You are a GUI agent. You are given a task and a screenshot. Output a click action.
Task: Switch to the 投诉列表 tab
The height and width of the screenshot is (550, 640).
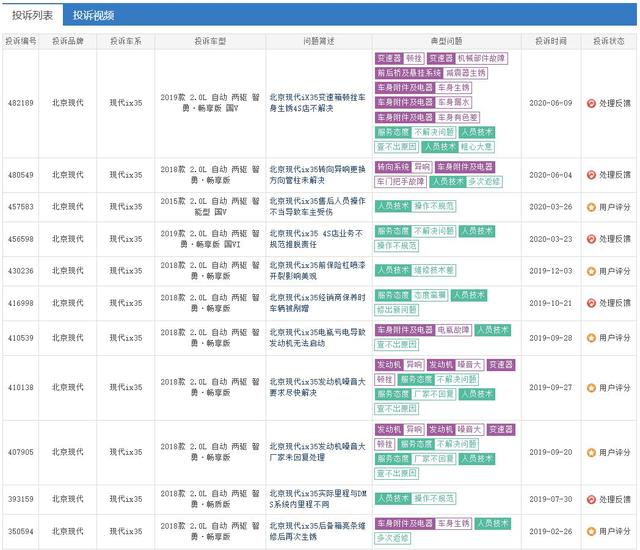[32, 16]
